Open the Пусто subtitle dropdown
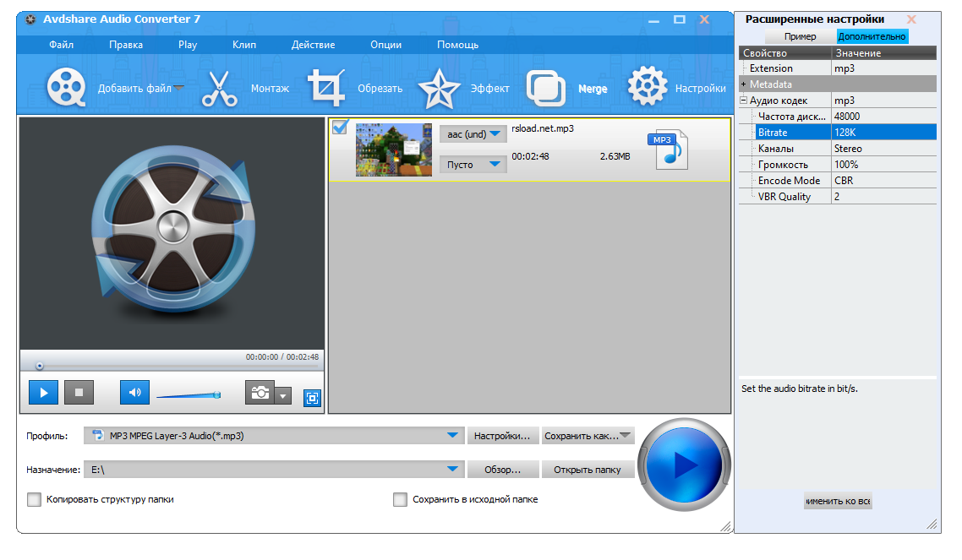The image size is (962, 560). click(x=473, y=164)
